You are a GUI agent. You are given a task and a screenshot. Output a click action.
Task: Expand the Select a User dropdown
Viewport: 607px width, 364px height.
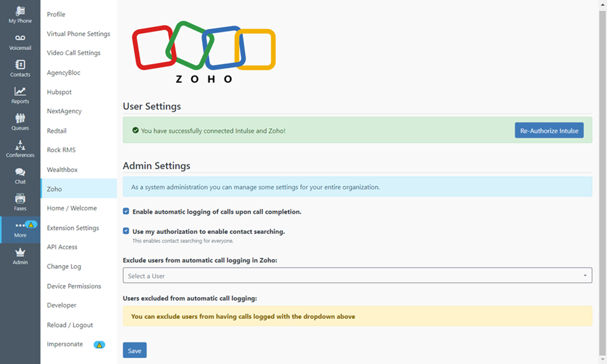[357, 276]
